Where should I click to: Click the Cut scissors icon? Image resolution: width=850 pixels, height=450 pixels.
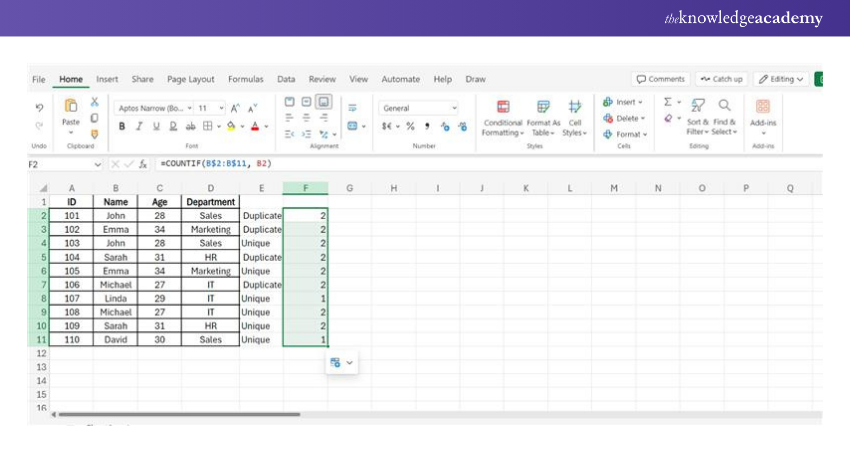point(95,102)
